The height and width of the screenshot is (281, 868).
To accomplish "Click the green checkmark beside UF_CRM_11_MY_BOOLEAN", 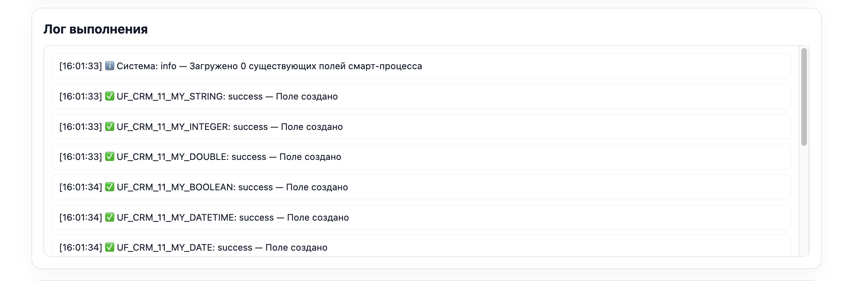I will point(110,187).
